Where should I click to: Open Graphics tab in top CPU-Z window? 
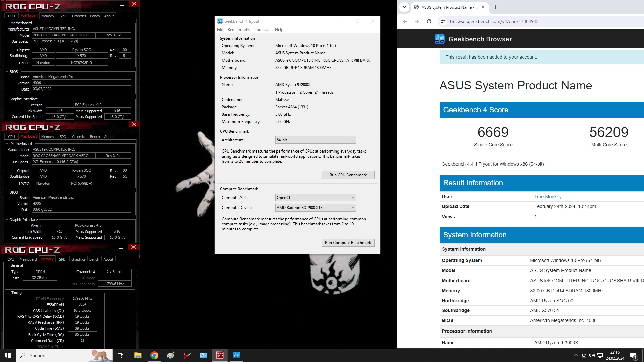click(x=79, y=16)
